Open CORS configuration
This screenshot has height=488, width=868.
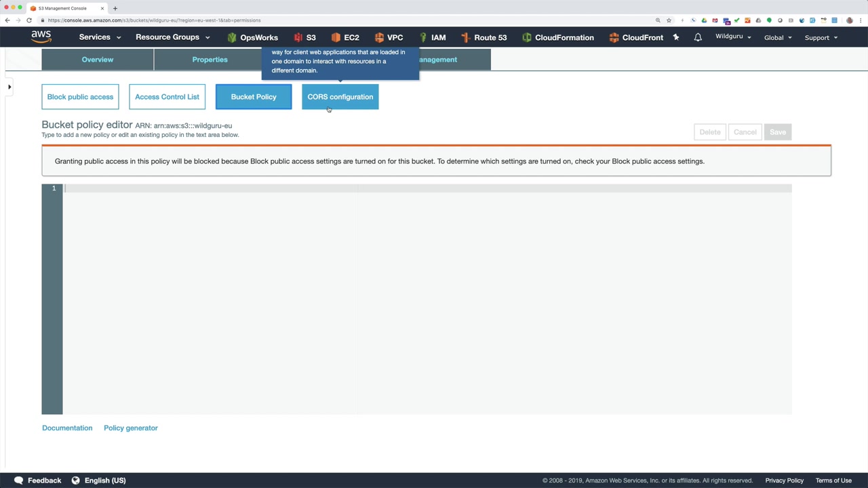(x=340, y=97)
